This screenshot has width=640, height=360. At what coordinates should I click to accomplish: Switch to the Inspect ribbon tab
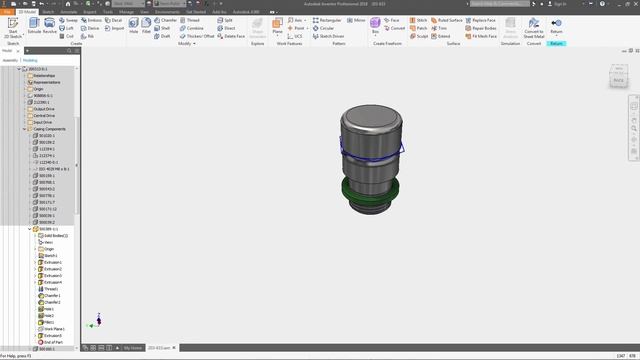[x=89, y=12]
